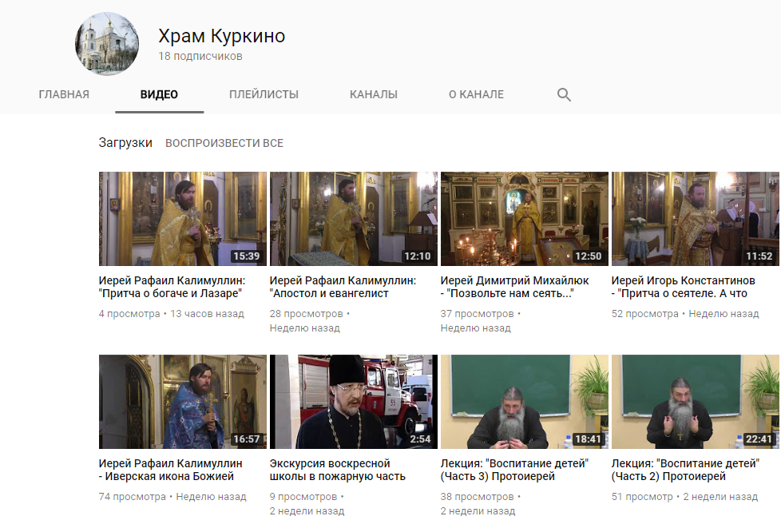Play the 12:10 video thumbnail
This screenshot has height=532, width=781.
click(353, 218)
